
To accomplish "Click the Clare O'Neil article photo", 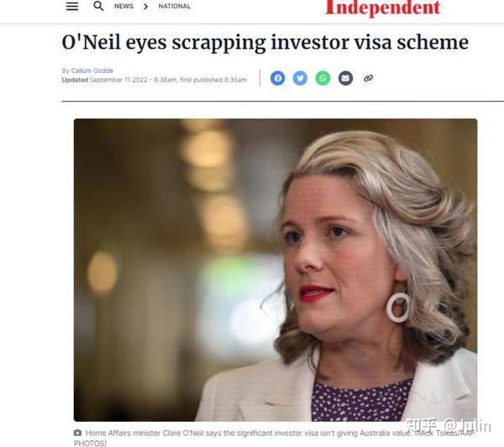I will tap(276, 270).
